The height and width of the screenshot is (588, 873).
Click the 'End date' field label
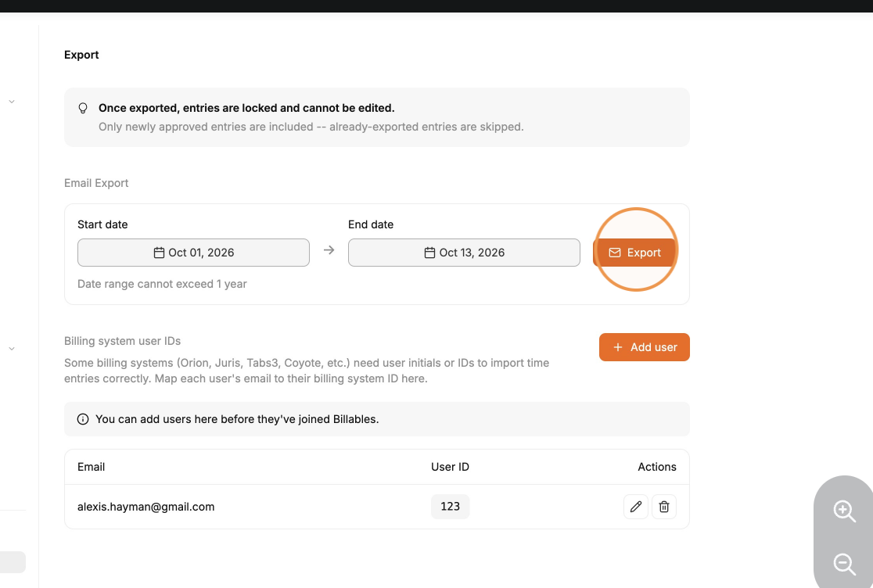pos(371,224)
